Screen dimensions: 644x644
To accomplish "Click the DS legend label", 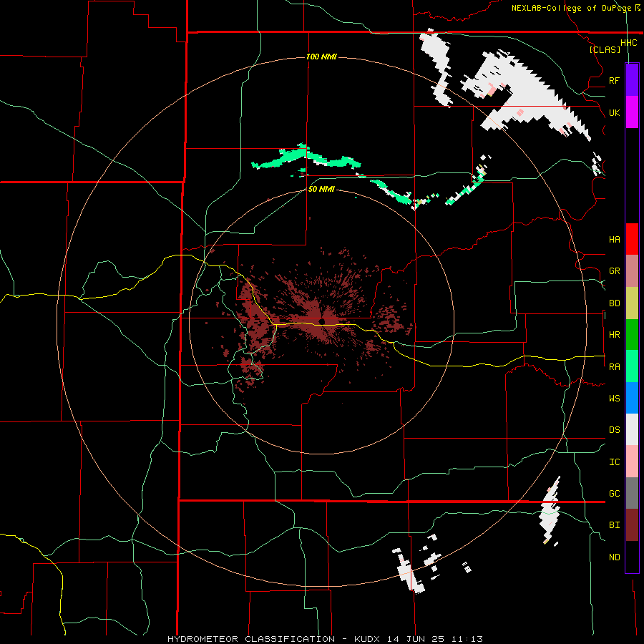I will tap(614, 429).
